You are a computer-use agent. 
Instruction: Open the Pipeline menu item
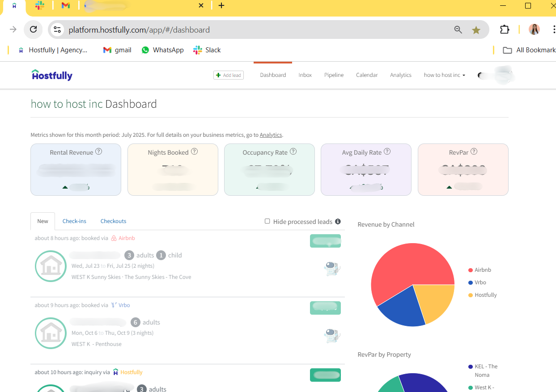(x=334, y=75)
